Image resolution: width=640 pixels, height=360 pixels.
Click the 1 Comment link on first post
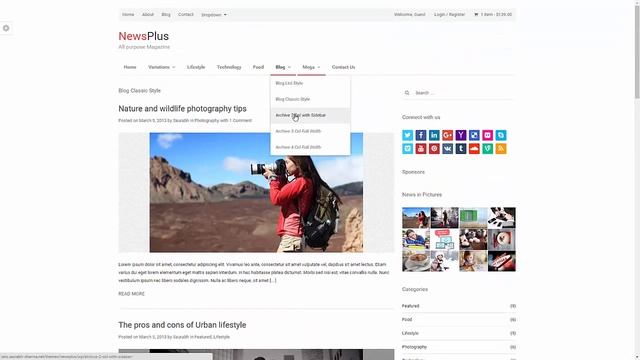tap(240, 120)
